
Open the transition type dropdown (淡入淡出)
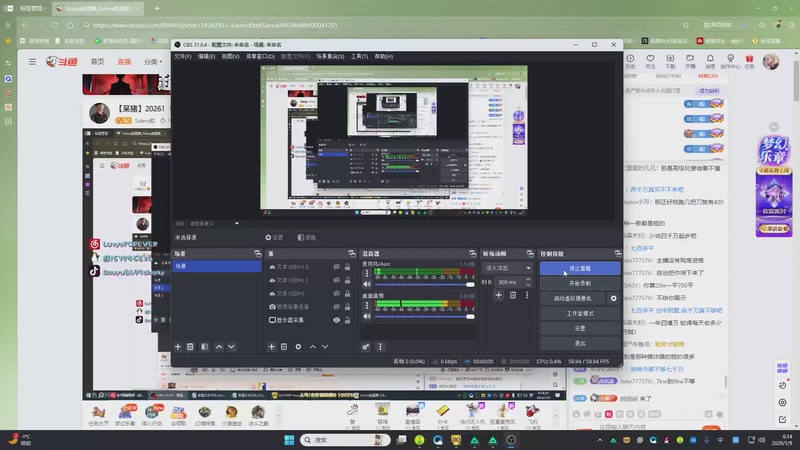click(x=508, y=268)
